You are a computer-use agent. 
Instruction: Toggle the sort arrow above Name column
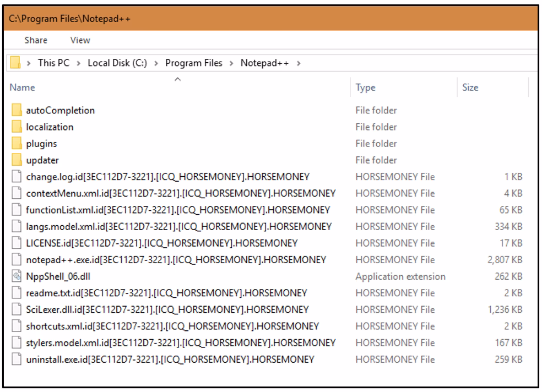coord(178,79)
